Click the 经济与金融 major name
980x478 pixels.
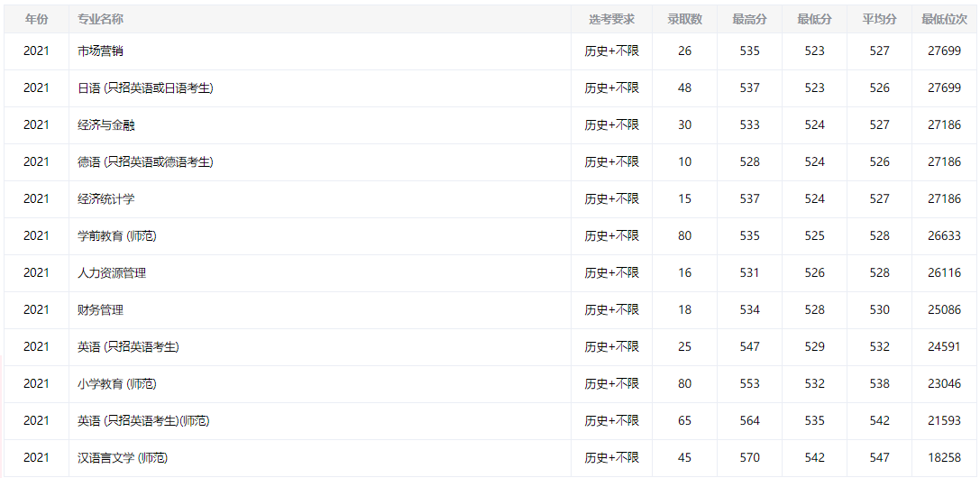[106, 125]
